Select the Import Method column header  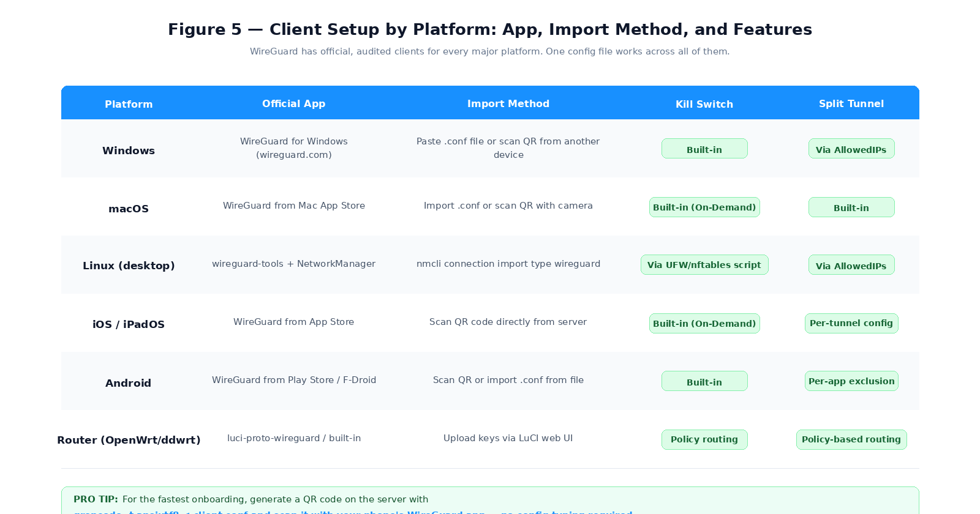[508, 103]
